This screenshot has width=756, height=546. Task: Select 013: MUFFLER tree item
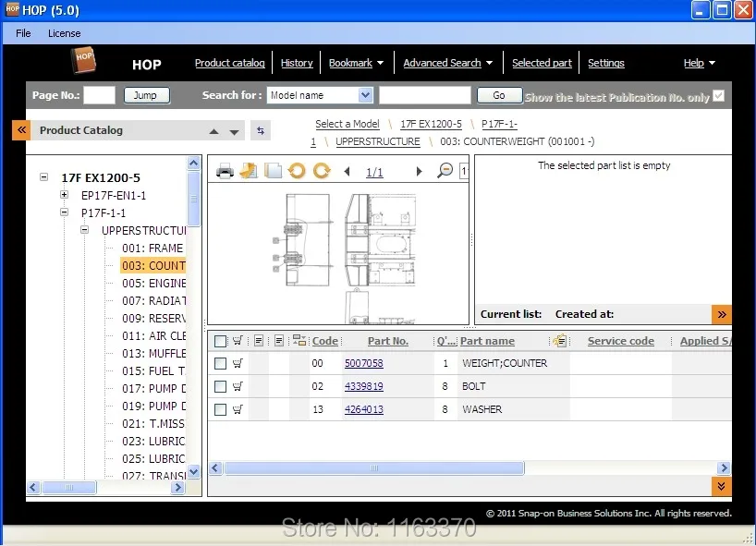click(153, 353)
